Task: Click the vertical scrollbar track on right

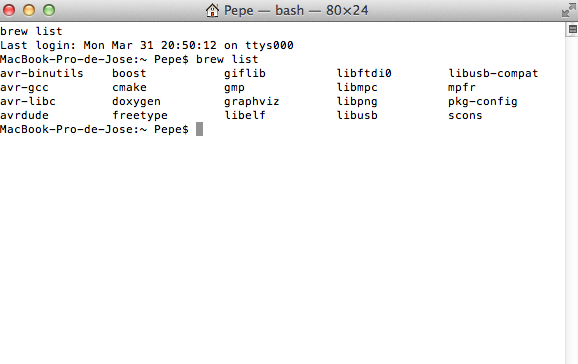Action: pyautogui.click(x=571, y=199)
